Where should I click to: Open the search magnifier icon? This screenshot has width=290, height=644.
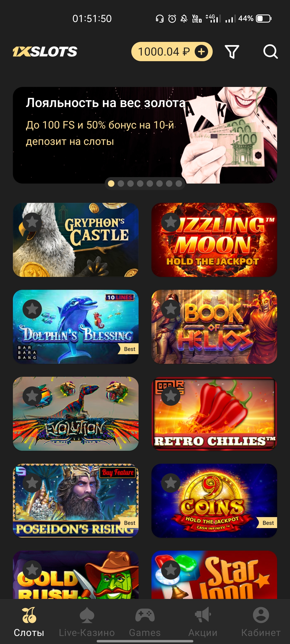pyautogui.click(x=270, y=52)
